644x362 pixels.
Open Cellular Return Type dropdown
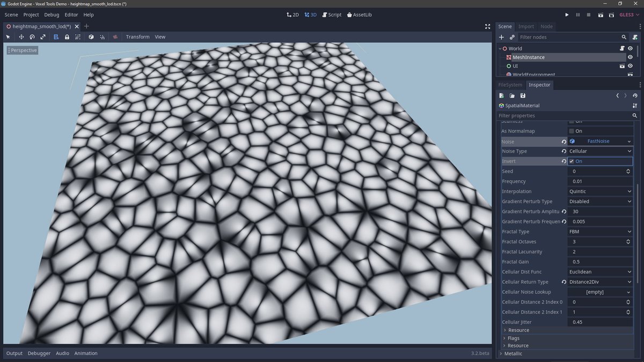point(601,282)
